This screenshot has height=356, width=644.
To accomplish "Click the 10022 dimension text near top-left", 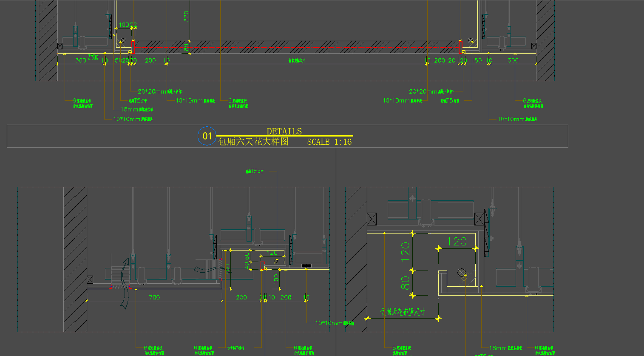I will [x=128, y=25].
